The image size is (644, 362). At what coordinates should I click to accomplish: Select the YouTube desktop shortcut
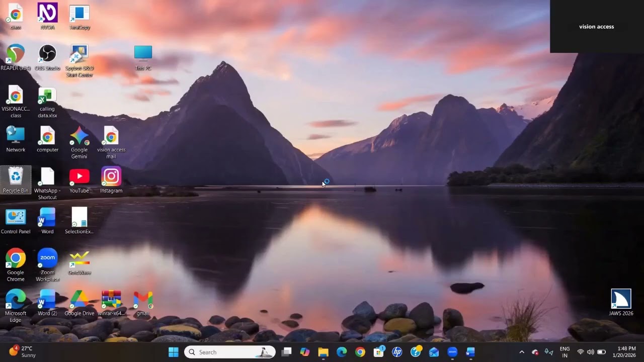coord(79,180)
